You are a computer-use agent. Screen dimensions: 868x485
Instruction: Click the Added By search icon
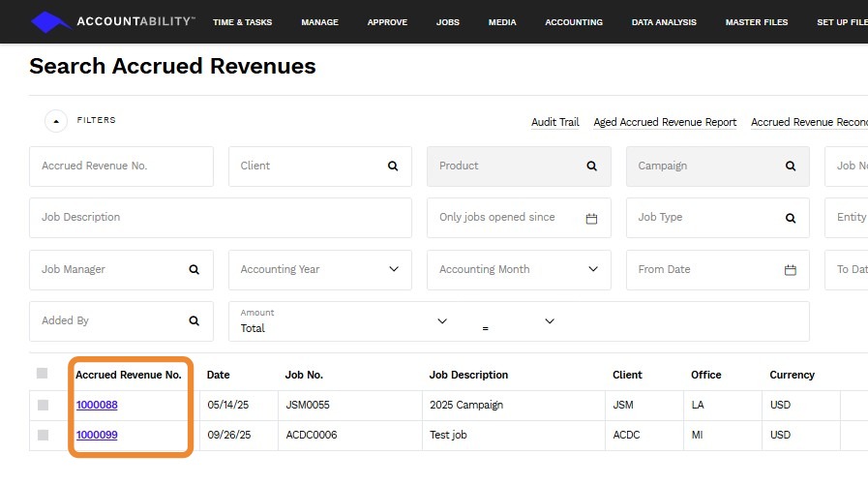(x=194, y=321)
